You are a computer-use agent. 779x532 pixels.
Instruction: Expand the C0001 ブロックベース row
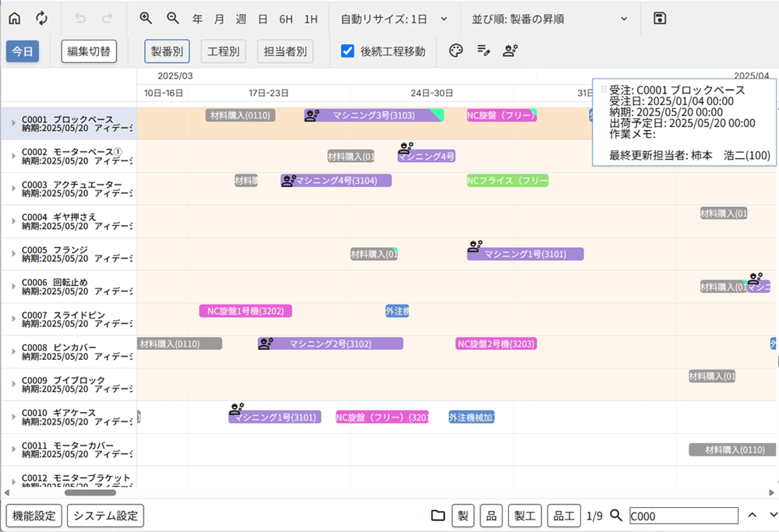(x=13, y=123)
